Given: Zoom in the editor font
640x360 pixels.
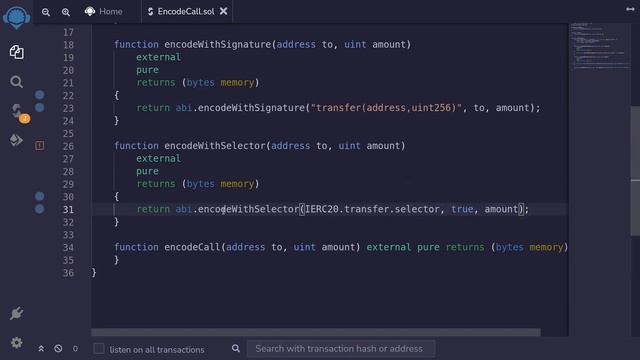Looking at the screenshot, I should [66, 12].
